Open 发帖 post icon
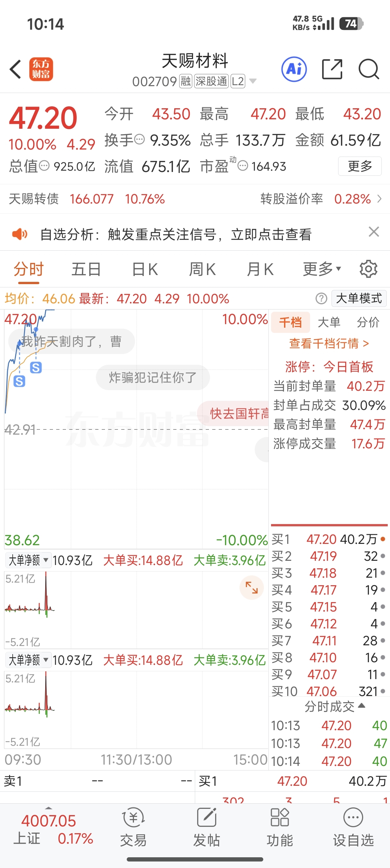The width and height of the screenshot is (390, 868). [x=206, y=827]
